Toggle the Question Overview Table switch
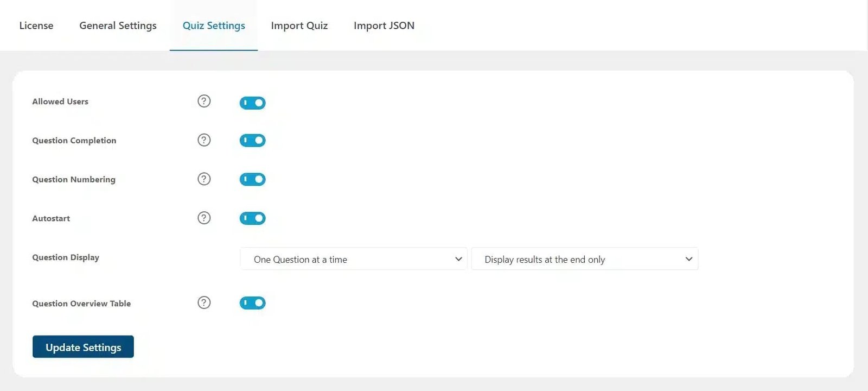868x391 pixels. pos(253,303)
